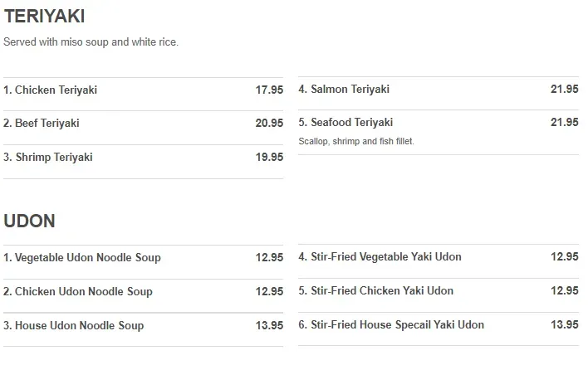
Task: Click the UDON section heading
Action: [29, 221]
